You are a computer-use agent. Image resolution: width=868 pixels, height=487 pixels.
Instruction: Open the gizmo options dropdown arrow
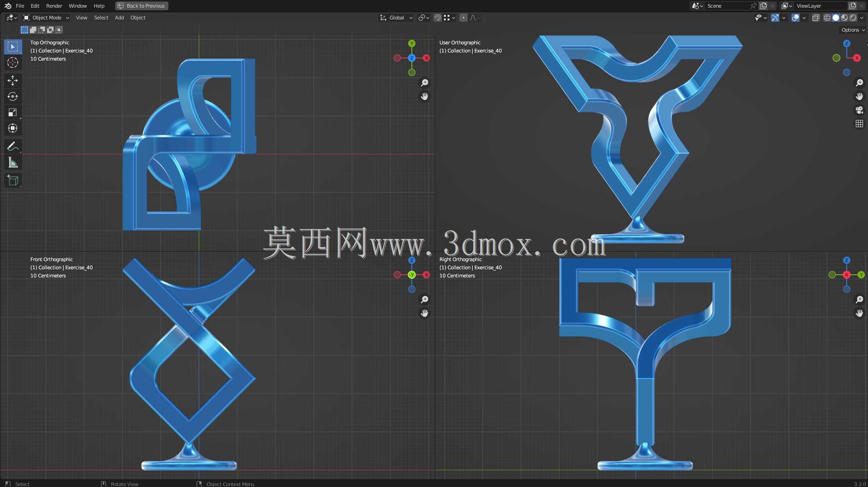coord(784,18)
